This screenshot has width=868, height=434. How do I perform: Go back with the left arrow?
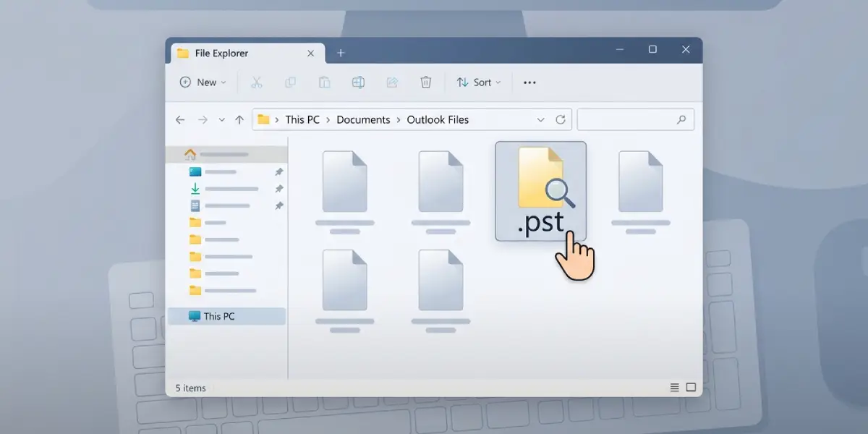coord(180,120)
